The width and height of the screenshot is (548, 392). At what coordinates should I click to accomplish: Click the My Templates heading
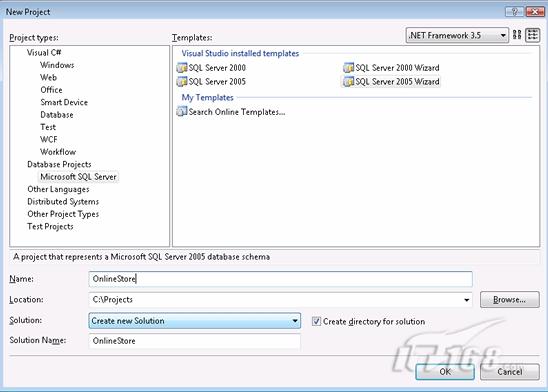(207, 97)
